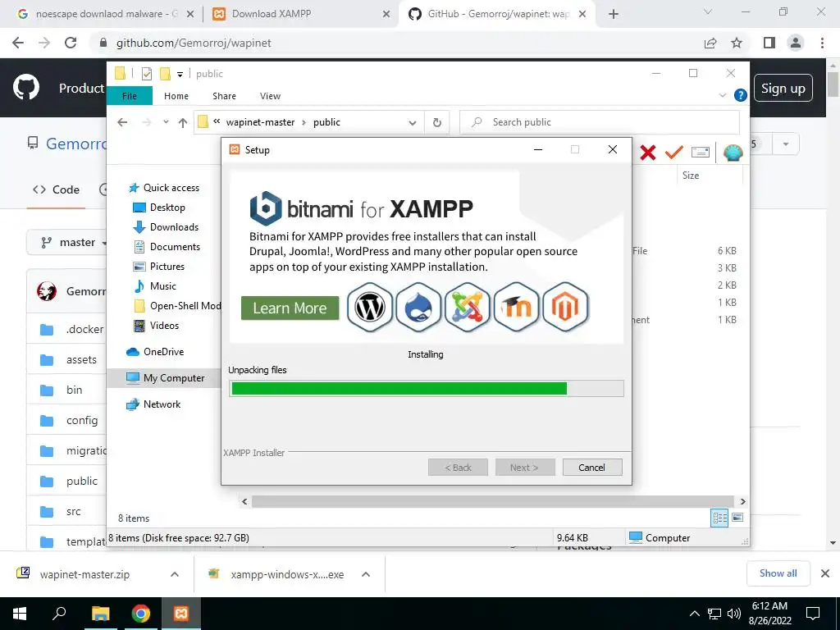Switch to the Download XAMPP tab
Screen dimensions: 840x630
[302, 14]
